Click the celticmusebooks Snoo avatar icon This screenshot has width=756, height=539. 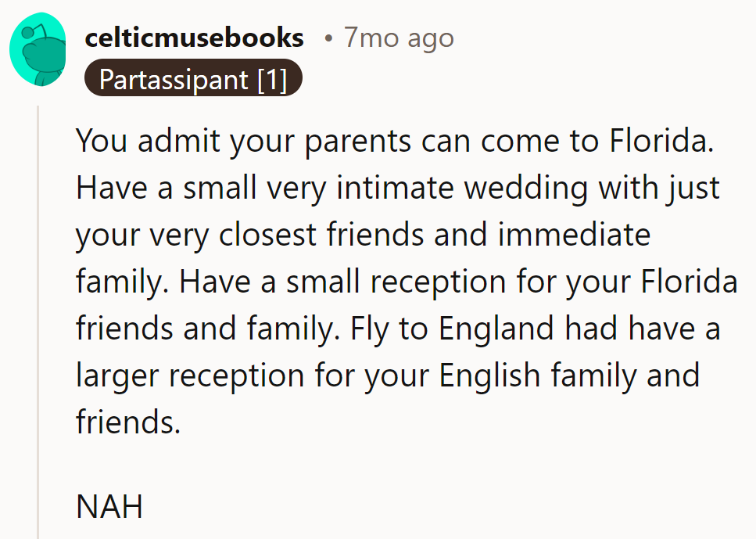pos(38,49)
